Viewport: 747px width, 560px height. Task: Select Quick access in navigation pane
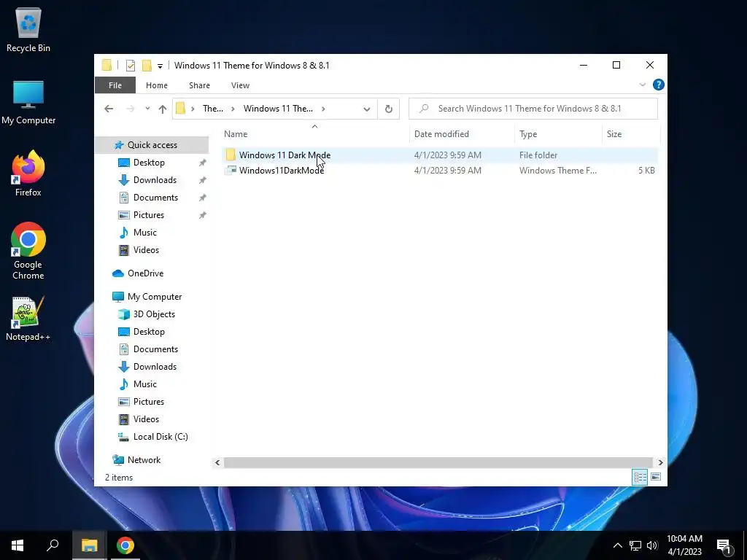point(152,145)
